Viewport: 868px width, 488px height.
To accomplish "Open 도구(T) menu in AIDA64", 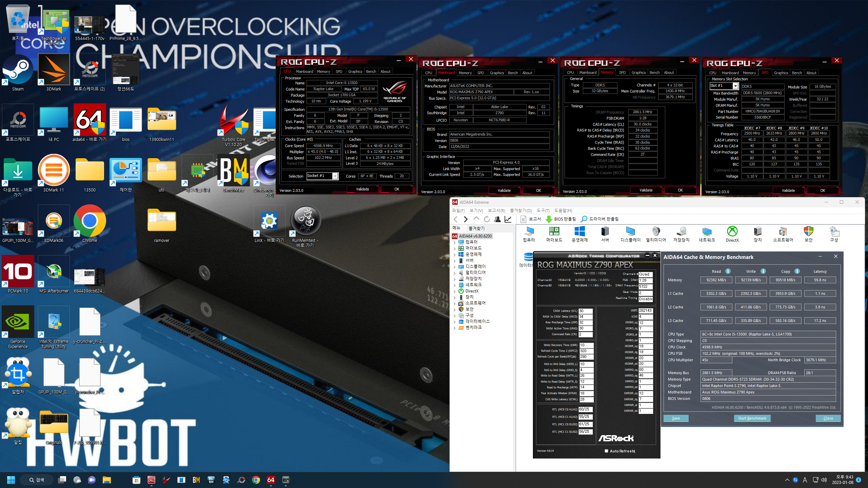I will click(x=543, y=211).
